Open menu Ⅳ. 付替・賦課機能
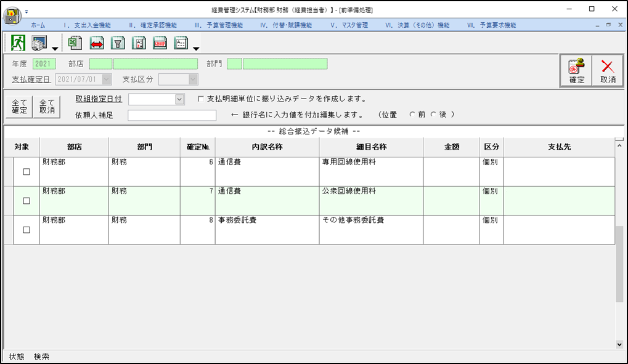Screen dimensions: 628x364 pos(285,25)
